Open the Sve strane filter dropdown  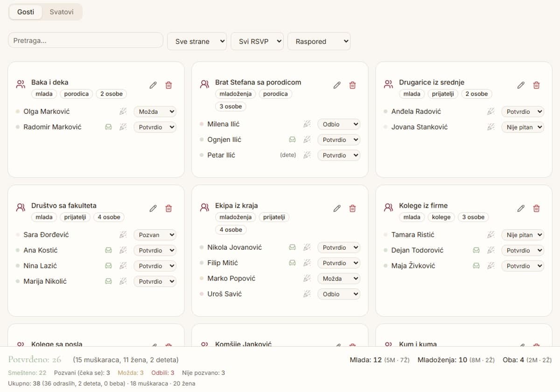tap(197, 41)
